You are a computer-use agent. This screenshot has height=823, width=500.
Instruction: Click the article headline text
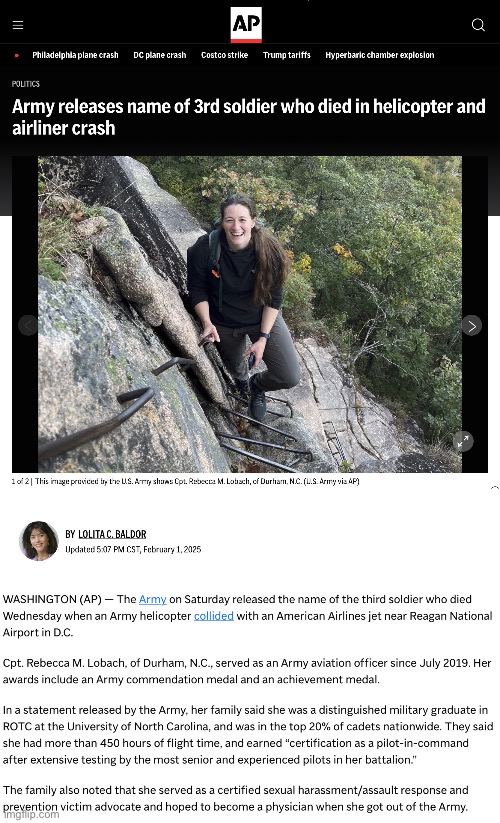pyautogui.click(x=249, y=117)
